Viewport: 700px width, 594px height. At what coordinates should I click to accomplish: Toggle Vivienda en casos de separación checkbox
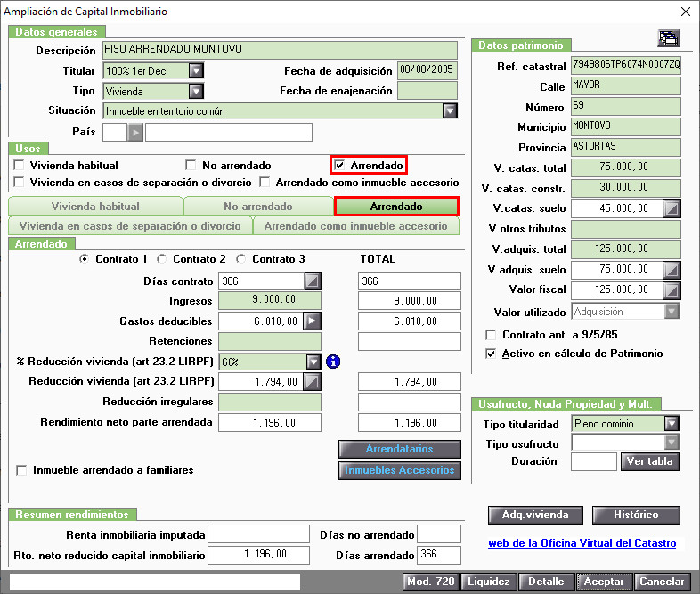19,182
